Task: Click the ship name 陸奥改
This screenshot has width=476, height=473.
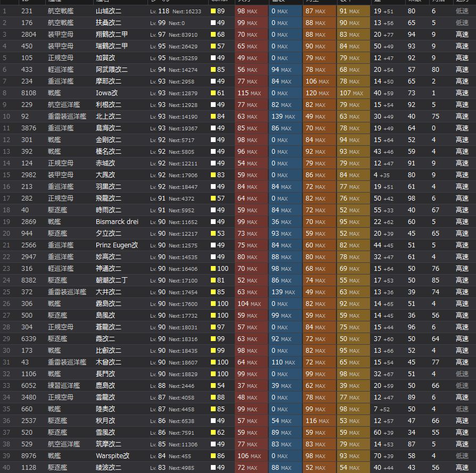Action: [x=105, y=409]
